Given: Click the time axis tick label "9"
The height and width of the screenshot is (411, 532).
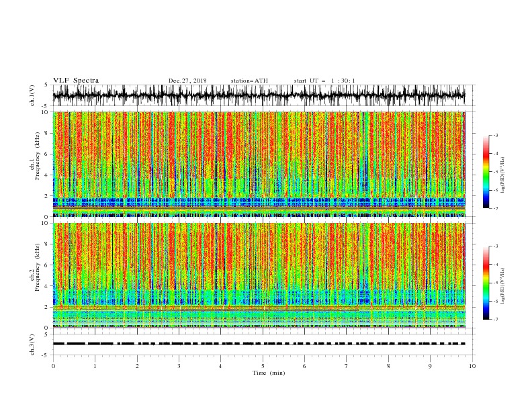Looking at the screenshot, I should click(x=430, y=366).
